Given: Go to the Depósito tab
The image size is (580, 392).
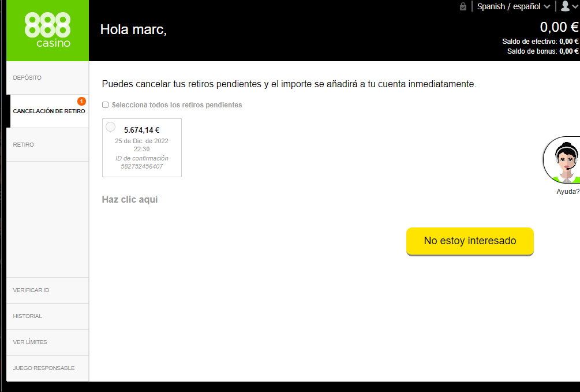Looking at the screenshot, I should tap(27, 78).
